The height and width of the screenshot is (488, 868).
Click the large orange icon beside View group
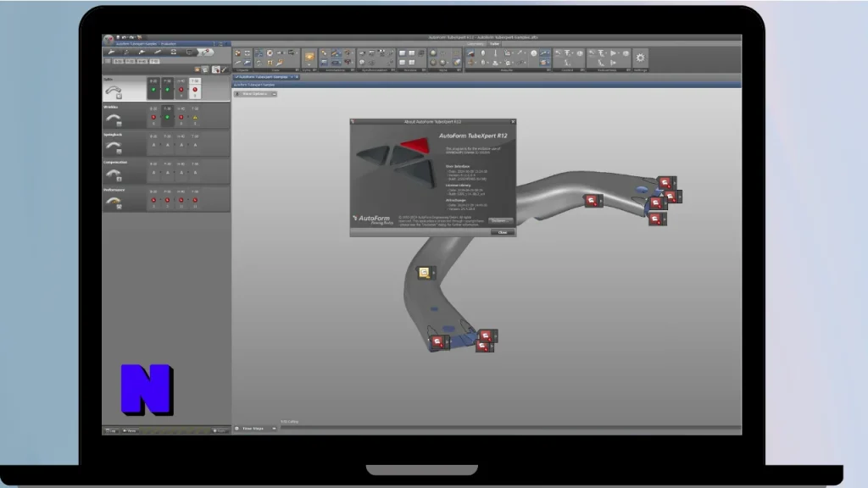(309, 55)
